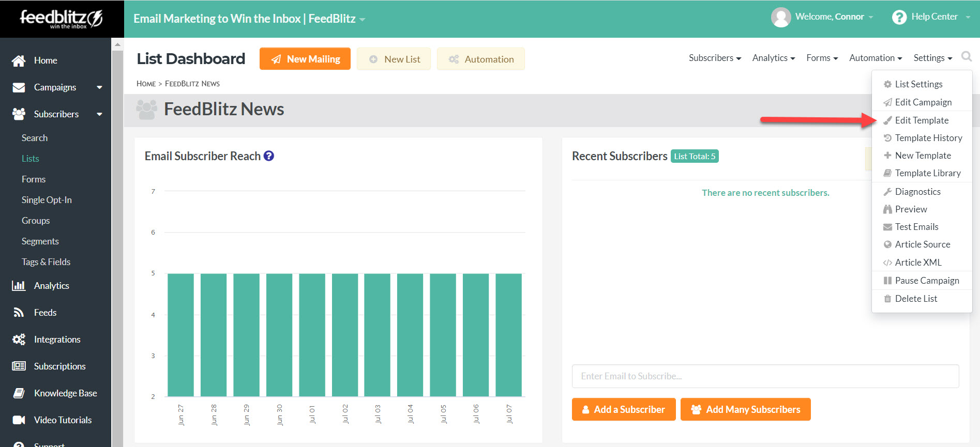Toggle the Settings dropdown menu
This screenshot has width=980, height=447.
click(932, 58)
